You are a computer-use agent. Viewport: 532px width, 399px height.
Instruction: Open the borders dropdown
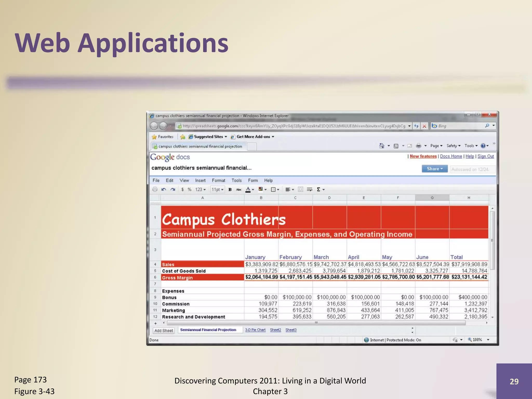click(x=275, y=189)
